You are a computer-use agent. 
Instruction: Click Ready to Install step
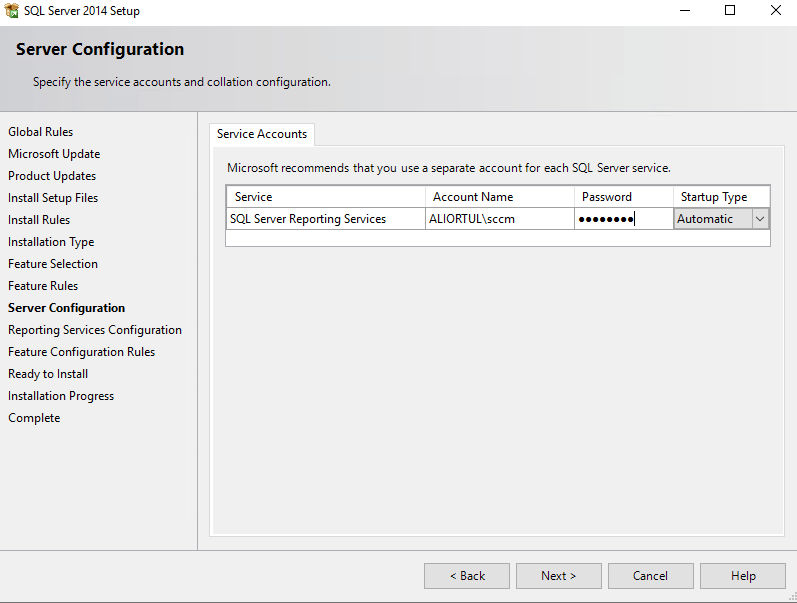click(48, 374)
